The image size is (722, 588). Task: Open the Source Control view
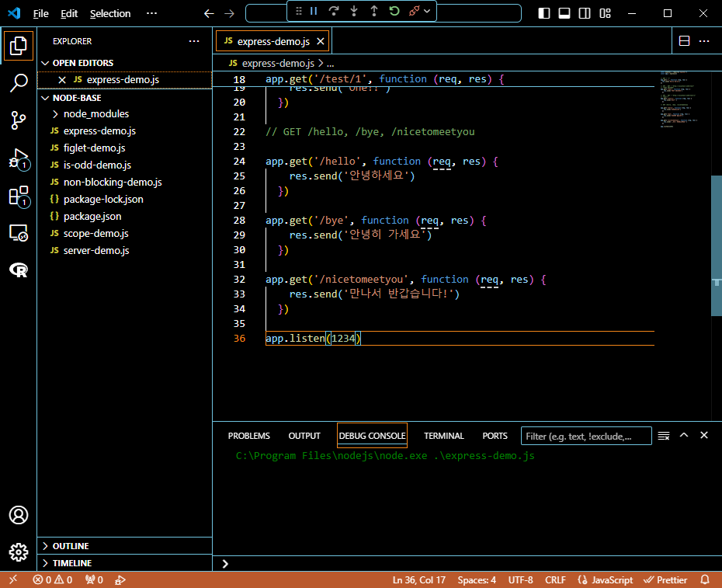pos(19,120)
